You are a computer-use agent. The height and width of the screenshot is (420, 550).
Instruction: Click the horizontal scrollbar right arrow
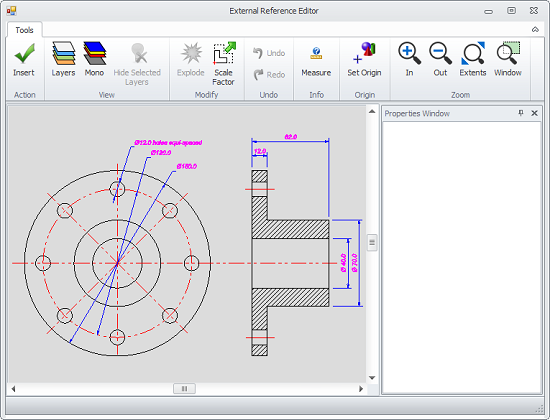361,389
